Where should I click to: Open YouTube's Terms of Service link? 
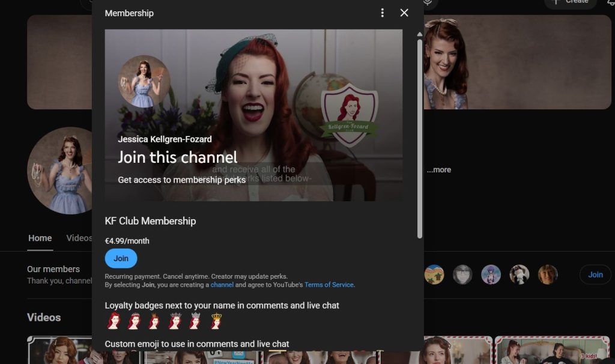coord(329,285)
